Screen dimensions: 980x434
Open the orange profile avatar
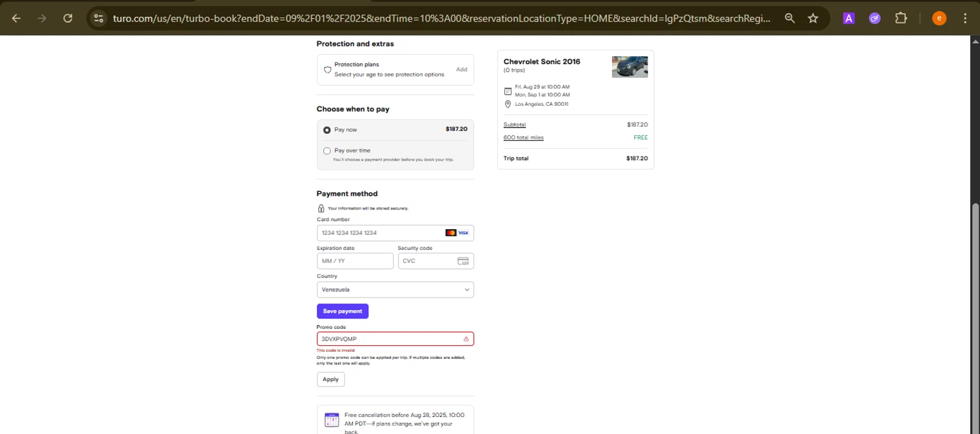pos(939,18)
